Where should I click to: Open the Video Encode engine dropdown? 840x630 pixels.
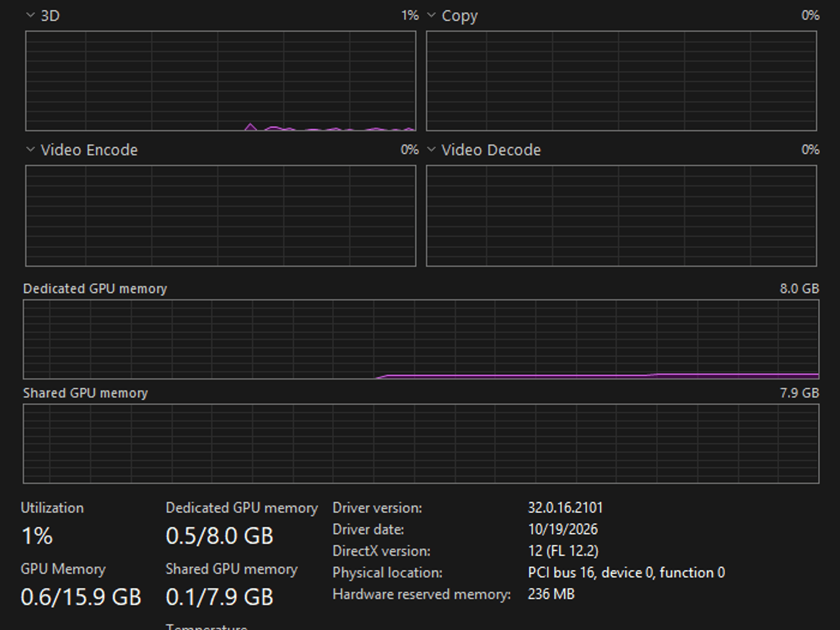point(30,150)
